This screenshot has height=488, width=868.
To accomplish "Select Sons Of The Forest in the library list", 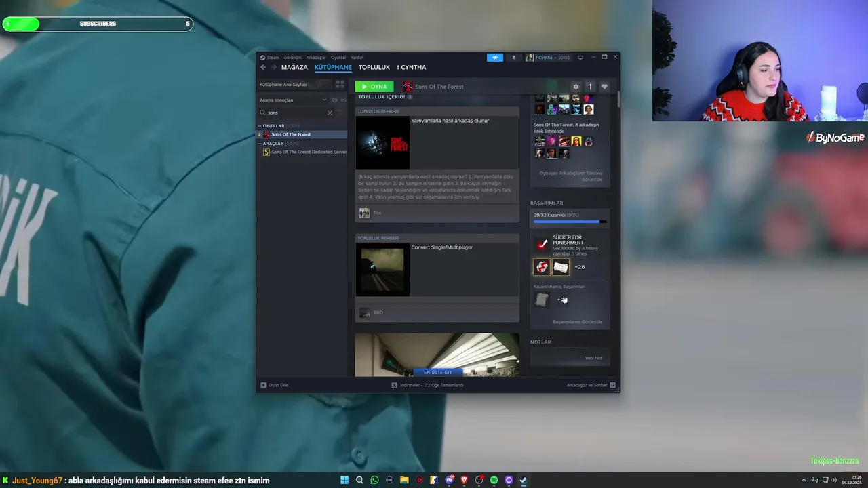I will coord(302,134).
